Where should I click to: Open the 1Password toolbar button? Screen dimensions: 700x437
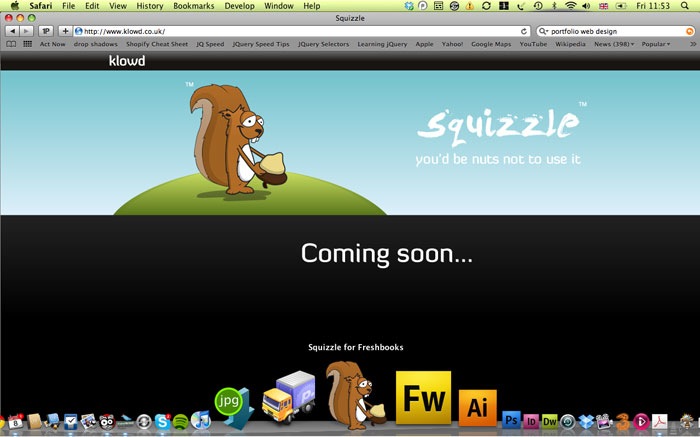46,31
